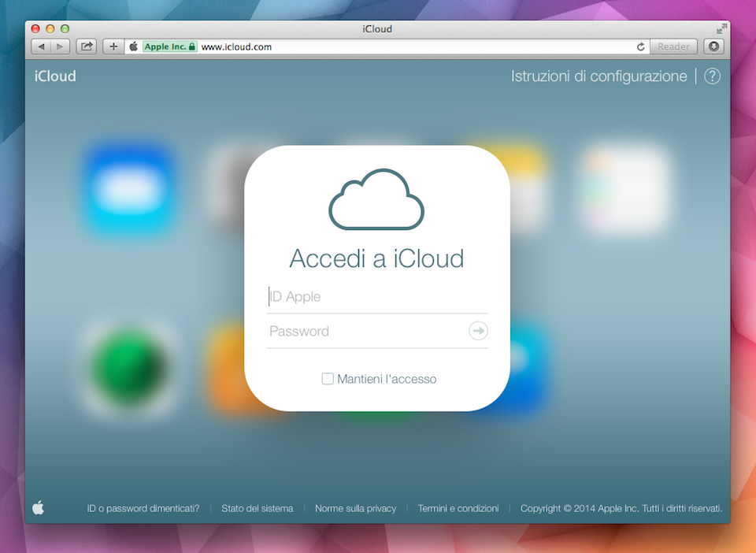Open Istruzioni di configurazione link
Viewport: 756px width, 553px height.
click(x=598, y=76)
